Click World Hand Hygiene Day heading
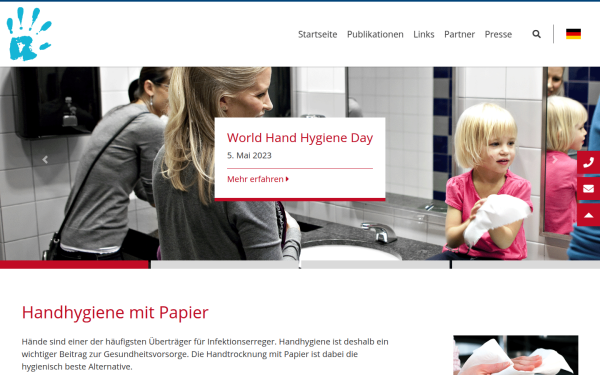Image resolution: width=600 pixels, height=375 pixels. coord(300,138)
